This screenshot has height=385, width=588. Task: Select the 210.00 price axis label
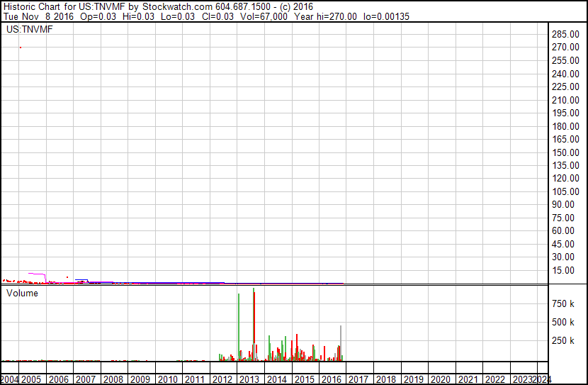coord(565,100)
